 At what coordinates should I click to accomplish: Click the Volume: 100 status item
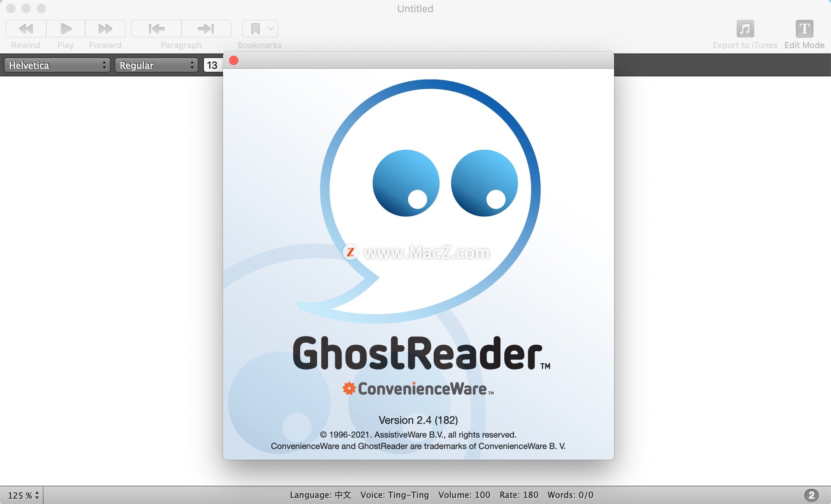pyautogui.click(x=464, y=495)
